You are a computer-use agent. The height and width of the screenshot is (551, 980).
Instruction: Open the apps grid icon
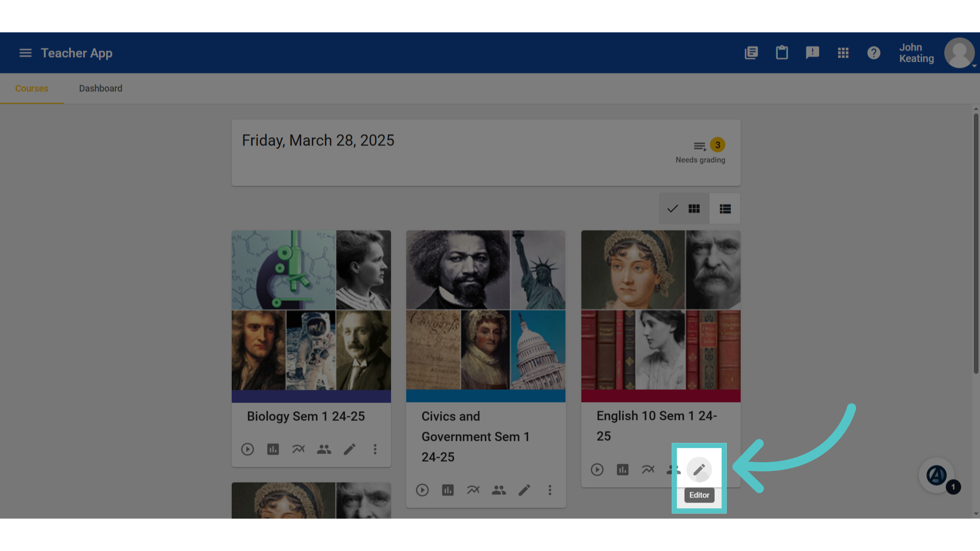click(x=843, y=53)
